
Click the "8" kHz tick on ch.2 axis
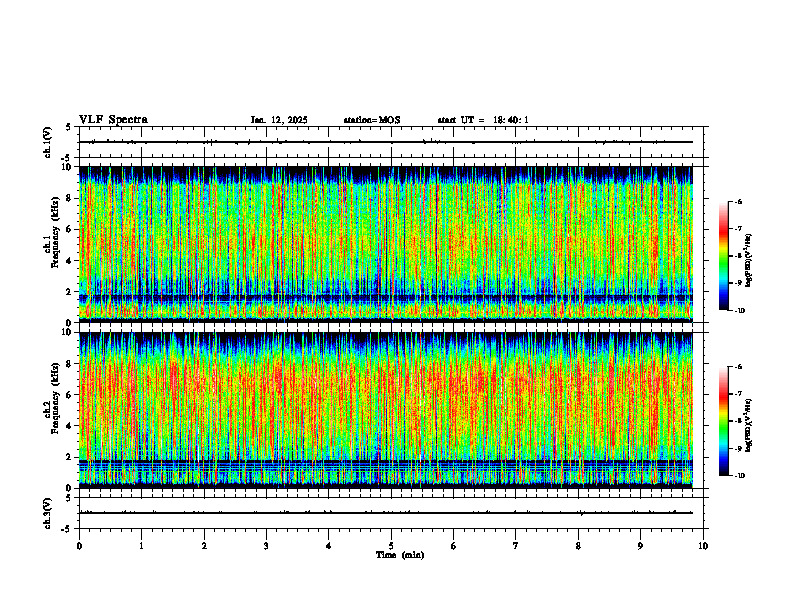[x=69, y=364]
